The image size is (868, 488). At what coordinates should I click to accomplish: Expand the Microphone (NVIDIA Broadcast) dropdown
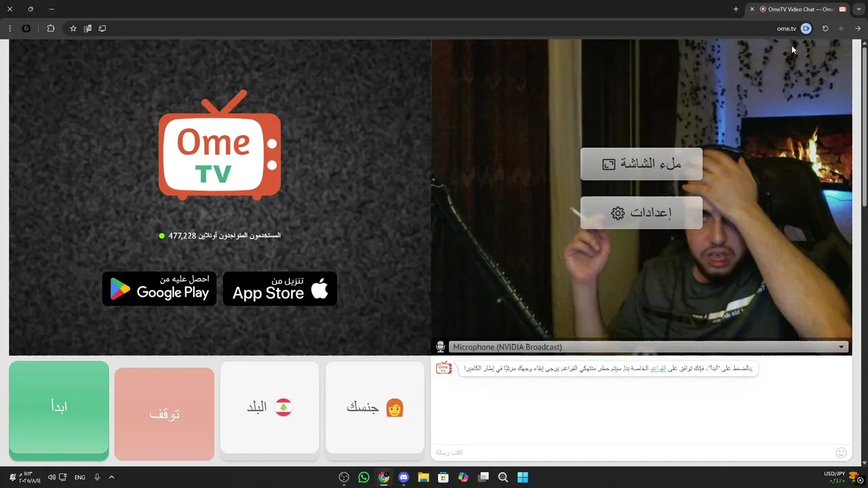[x=648, y=347]
